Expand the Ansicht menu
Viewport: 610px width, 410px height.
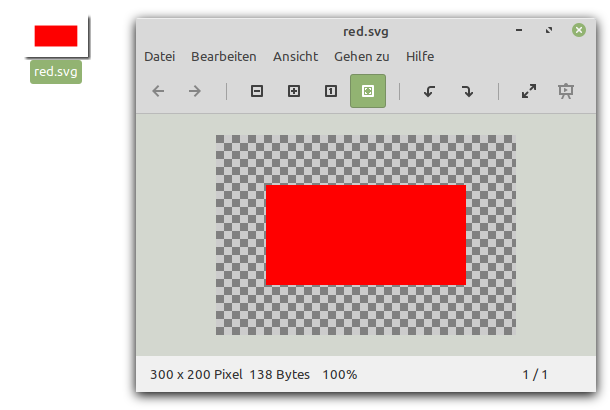point(295,57)
